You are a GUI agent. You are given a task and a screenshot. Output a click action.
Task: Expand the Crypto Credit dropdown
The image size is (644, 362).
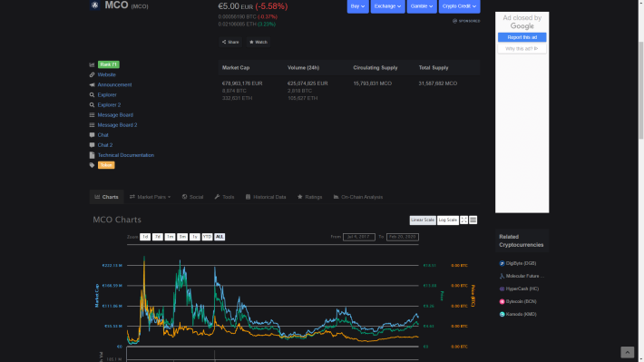click(x=459, y=6)
